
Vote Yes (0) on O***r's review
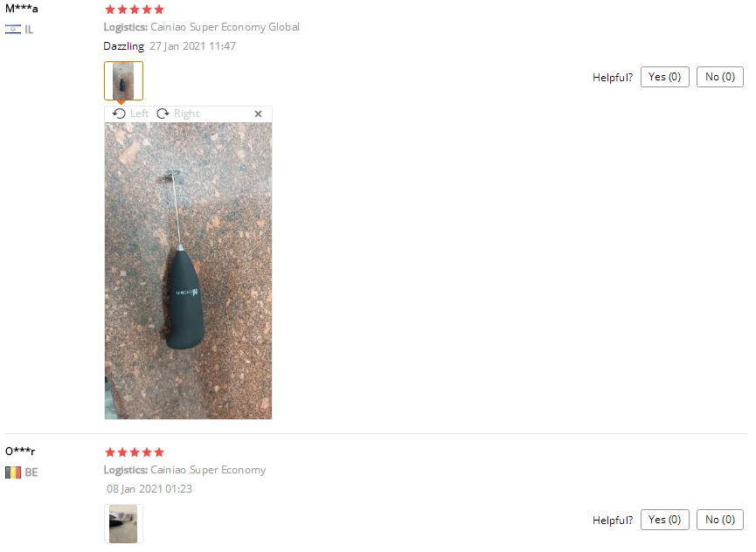tap(665, 520)
